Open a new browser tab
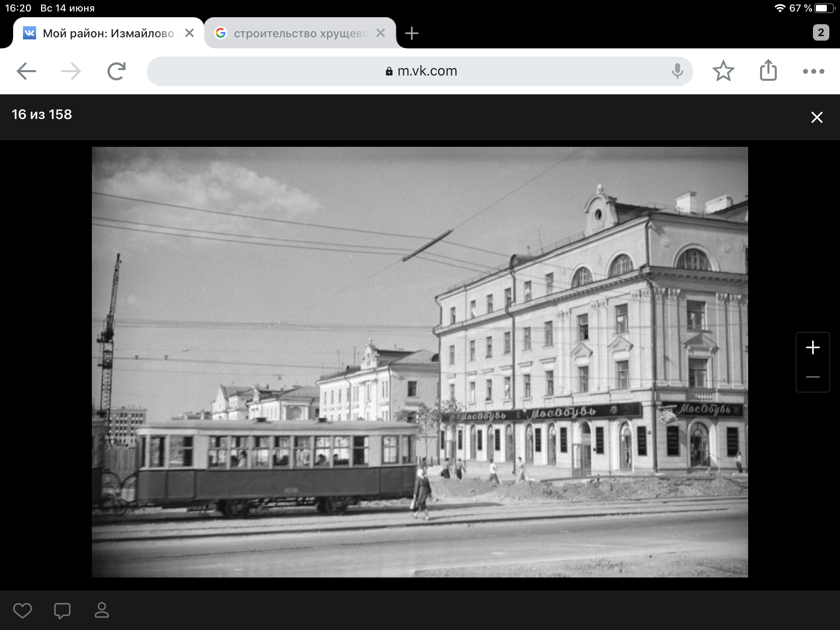 click(x=411, y=33)
